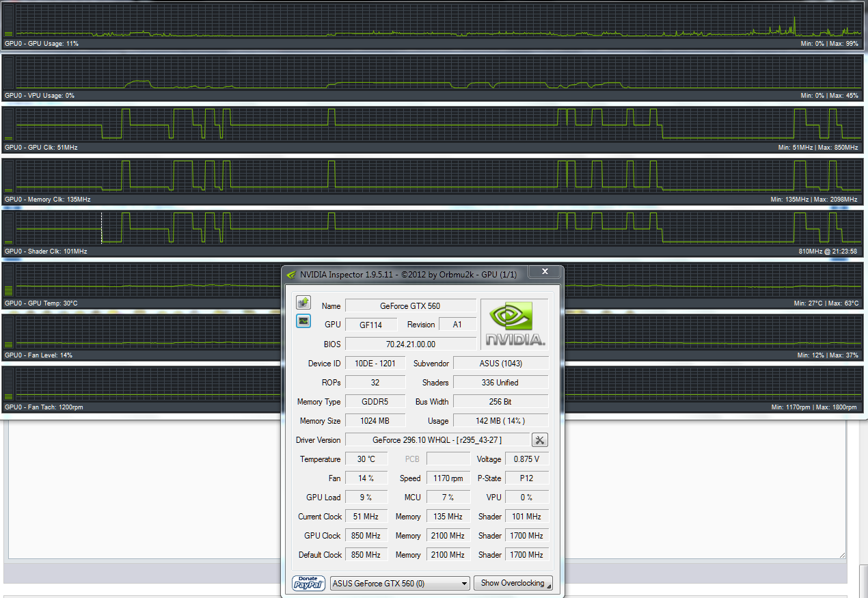Open the sensor monitoring icon button
This screenshot has height=598, width=868.
pos(303,321)
